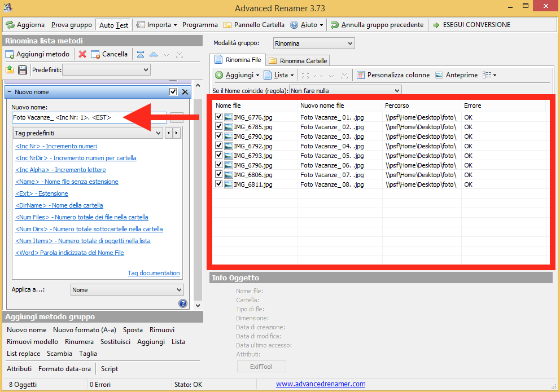560x392 pixels.
Task: Switch to Rinomina Cartelle tab
Action: click(298, 61)
